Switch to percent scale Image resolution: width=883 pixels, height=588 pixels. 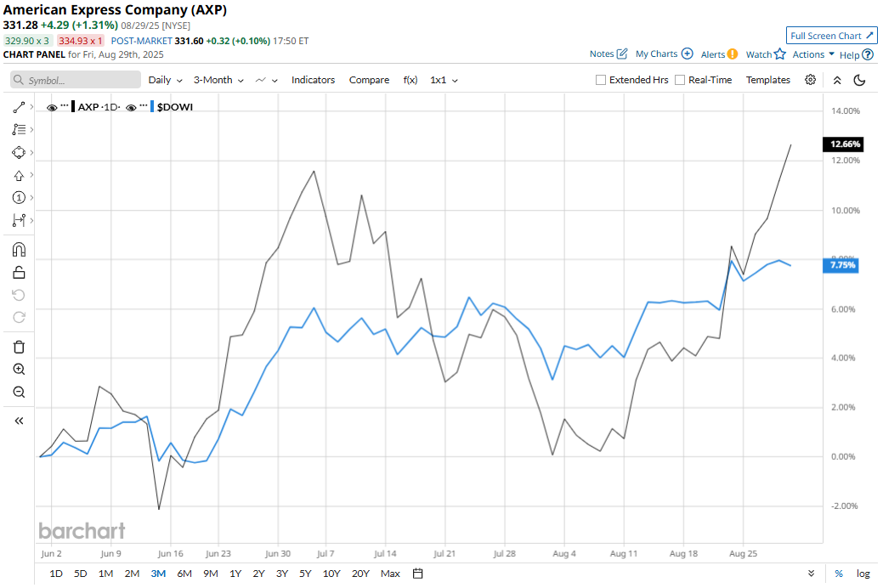[x=839, y=574]
